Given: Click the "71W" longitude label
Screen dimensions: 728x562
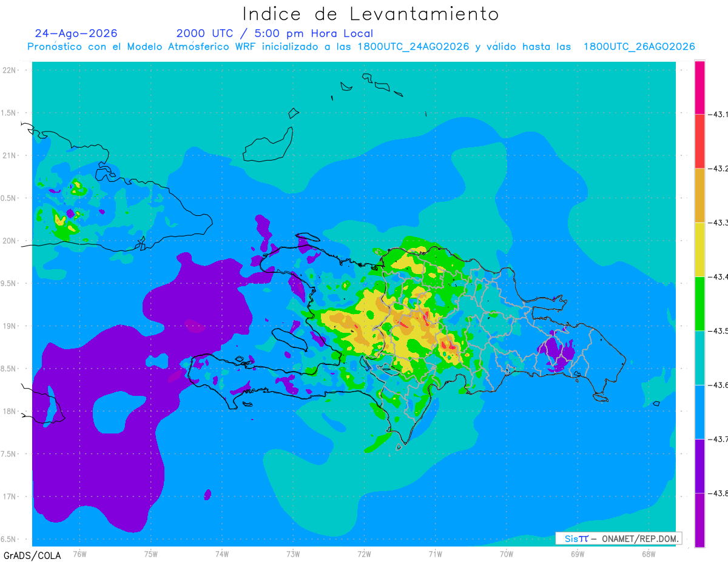Looking at the screenshot, I should click(x=435, y=554).
